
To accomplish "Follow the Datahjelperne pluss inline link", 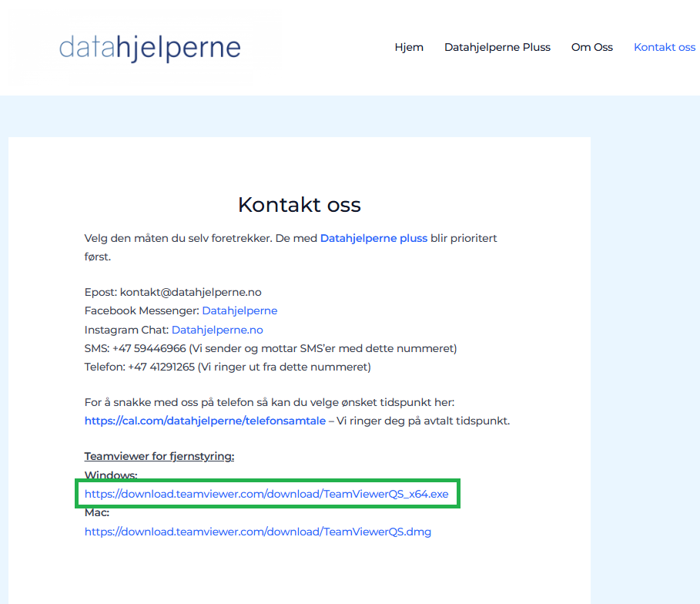I will pos(373,238).
